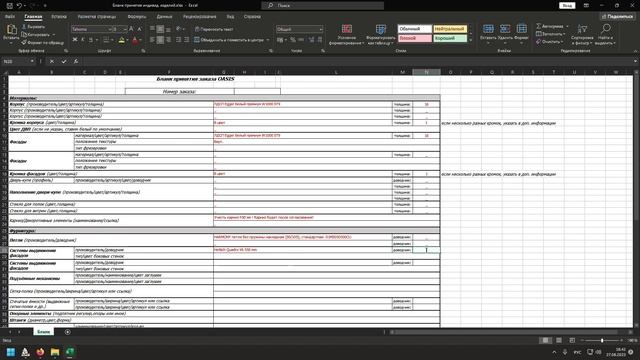Click the Undo arrow in title bar
This screenshot has height=360, width=640.
[x=19, y=6]
